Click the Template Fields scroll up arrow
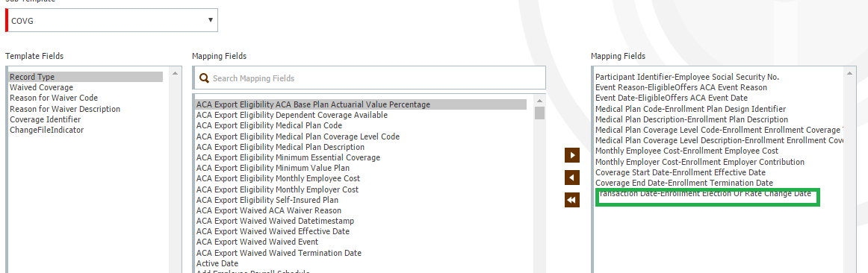Viewport: 868px width, 273px height. 176,73
